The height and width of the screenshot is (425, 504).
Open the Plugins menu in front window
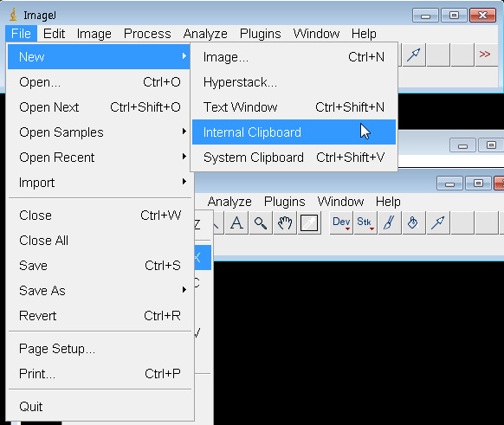[260, 34]
